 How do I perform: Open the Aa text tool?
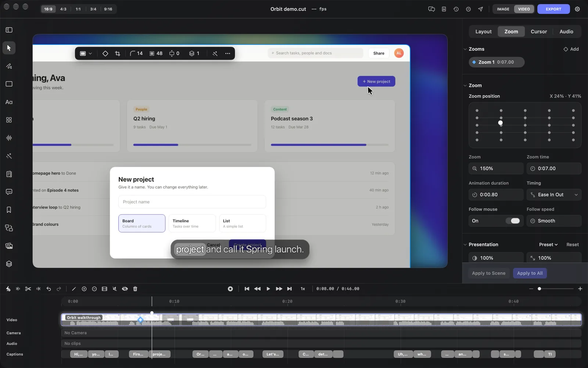9,102
